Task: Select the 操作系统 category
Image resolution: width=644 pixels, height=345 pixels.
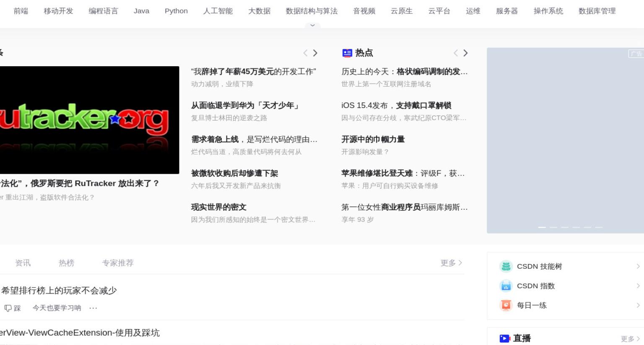Action: coord(548,11)
